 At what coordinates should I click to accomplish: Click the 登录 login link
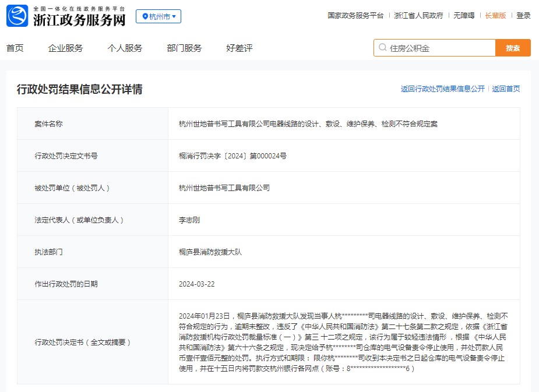click(523, 16)
